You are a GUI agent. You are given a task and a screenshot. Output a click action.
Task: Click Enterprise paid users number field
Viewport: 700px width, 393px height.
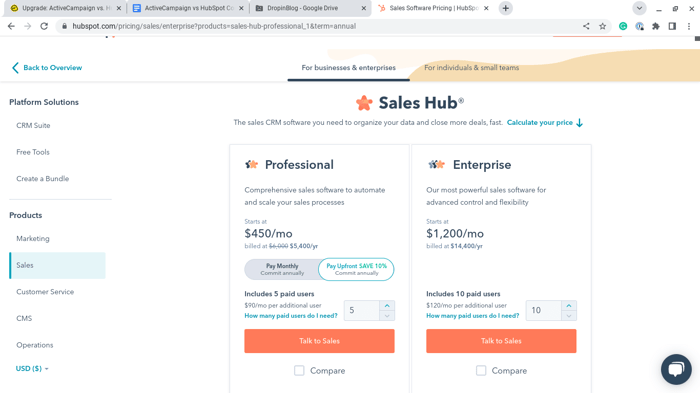click(x=543, y=310)
